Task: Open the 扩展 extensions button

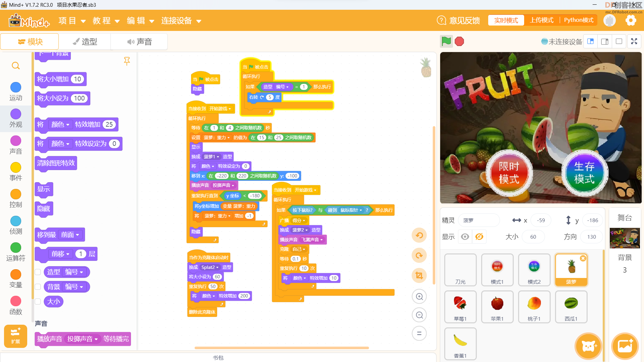Action: pyautogui.click(x=15, y=336)
